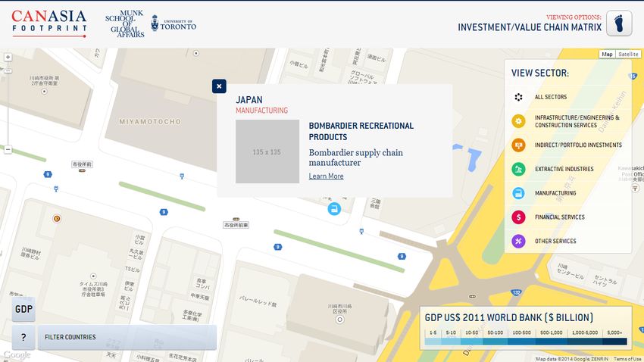Close the Japan info popup
This screenshot has height=362, width=644.
219,86
